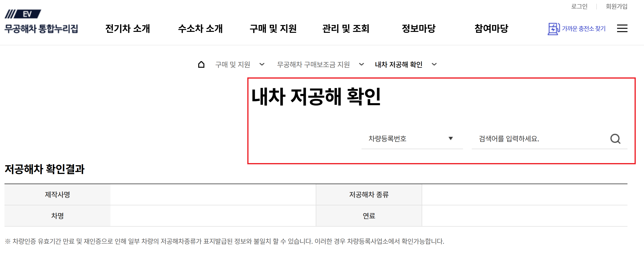Screen dimensions: 644x266
Task: Open the 차량등록번호 dropdown
Action: tap(412, 139)
